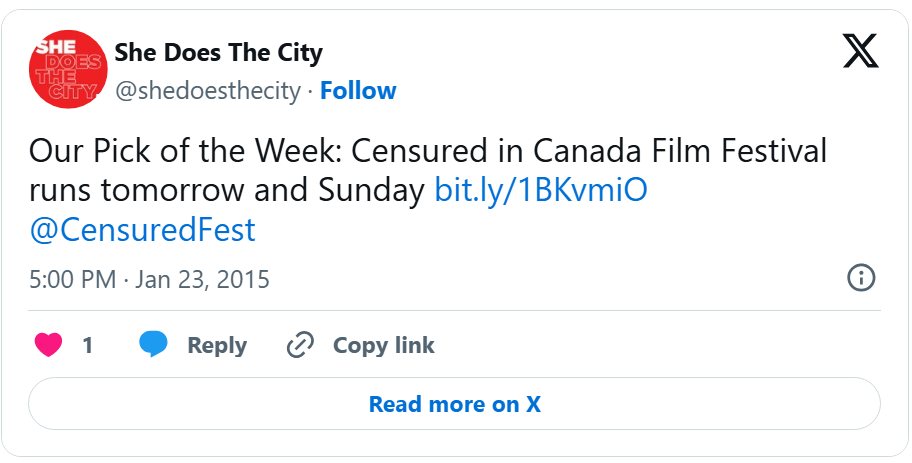Open the tweet info circle icon

[x=861, y=278]
